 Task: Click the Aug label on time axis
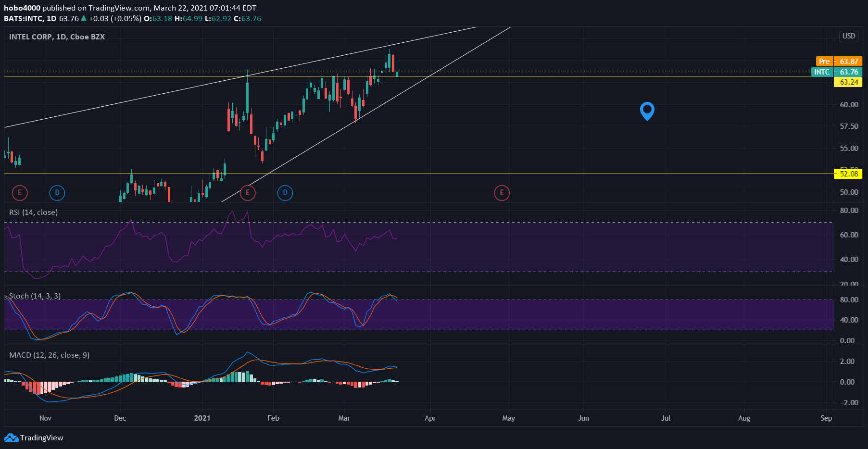[744, 418]
